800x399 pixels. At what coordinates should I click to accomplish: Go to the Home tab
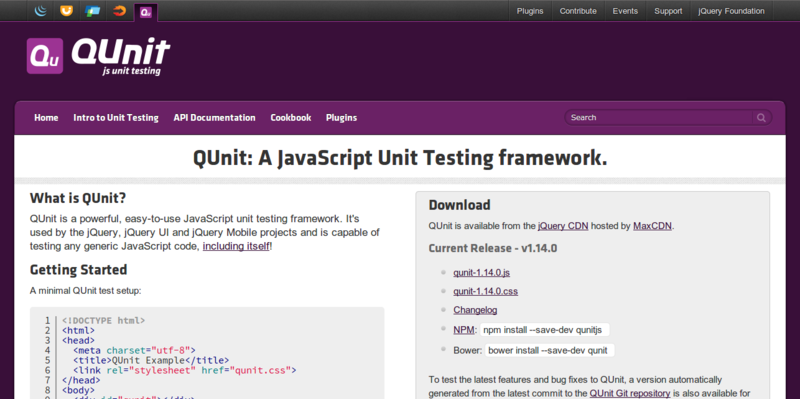46,118
